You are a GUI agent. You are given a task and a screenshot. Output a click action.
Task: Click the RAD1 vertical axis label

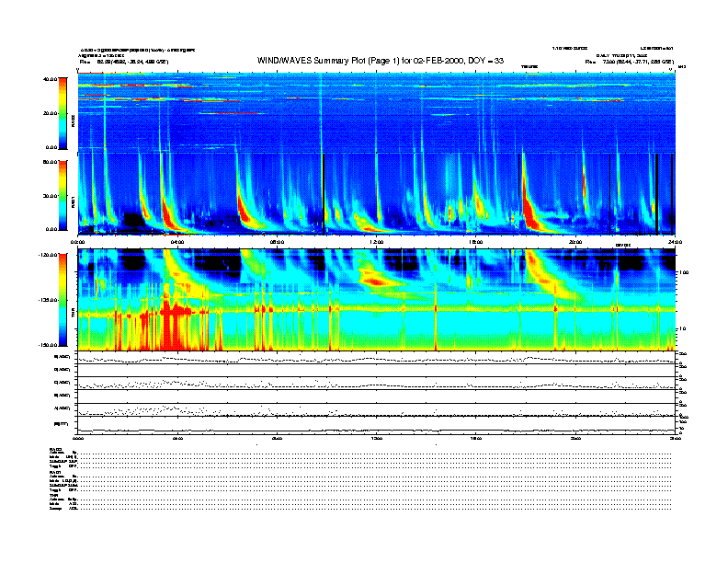73,201
